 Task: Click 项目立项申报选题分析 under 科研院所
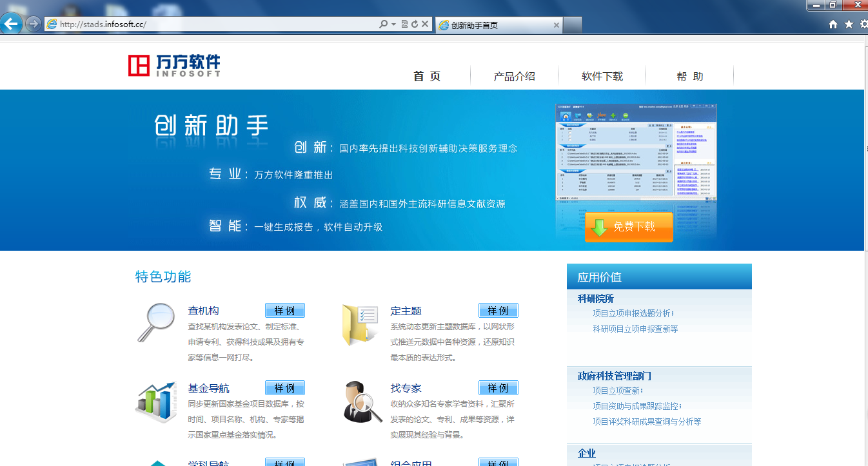(x=634, y=313)
